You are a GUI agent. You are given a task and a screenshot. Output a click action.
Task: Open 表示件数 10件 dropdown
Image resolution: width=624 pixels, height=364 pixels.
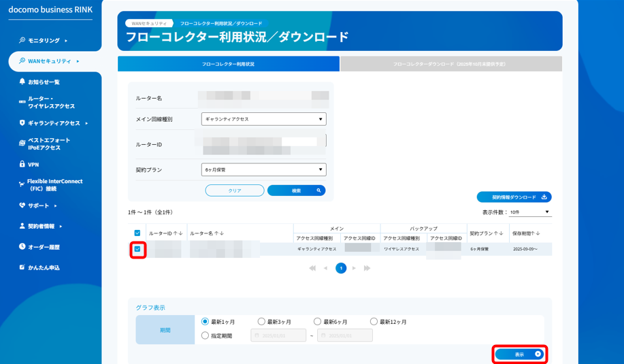tap(530, 212)
